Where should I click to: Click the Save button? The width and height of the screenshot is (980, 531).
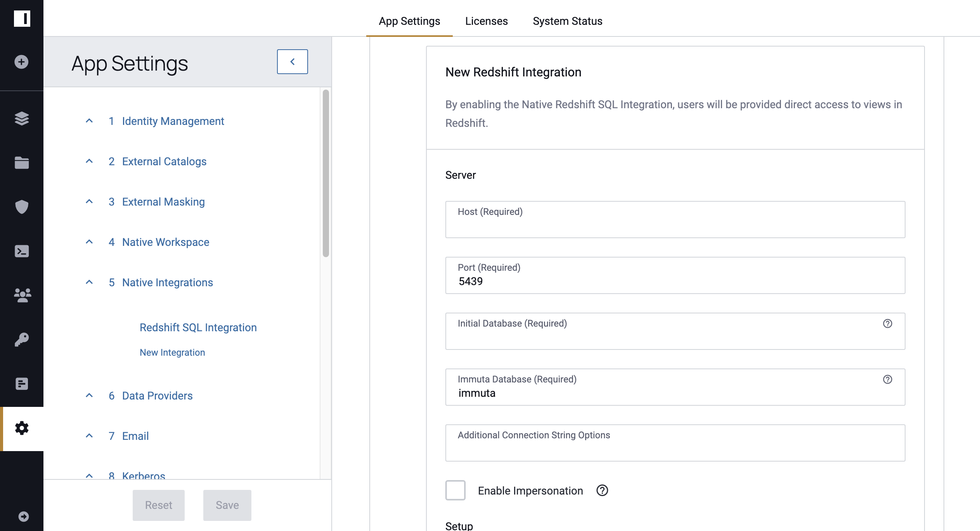(227, 505)
